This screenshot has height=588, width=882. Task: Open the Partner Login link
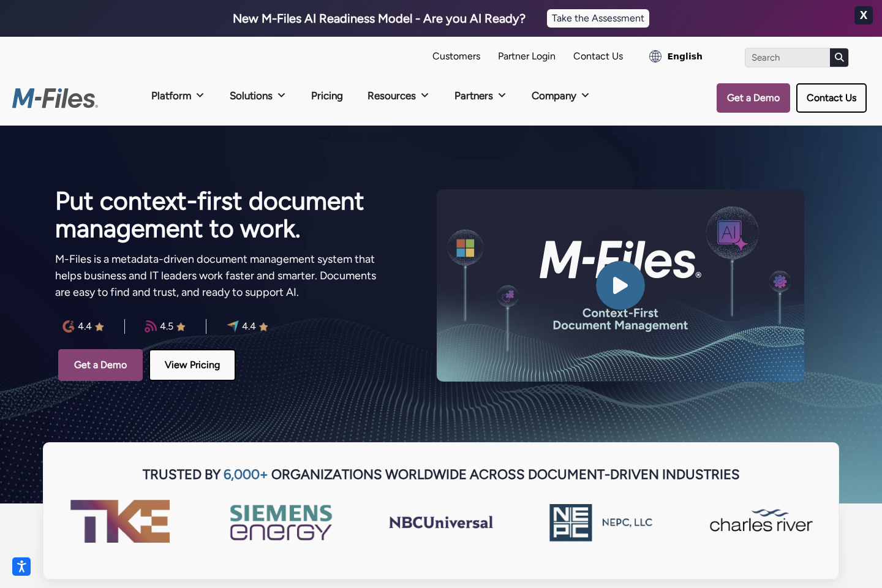(x=527, y=56)
